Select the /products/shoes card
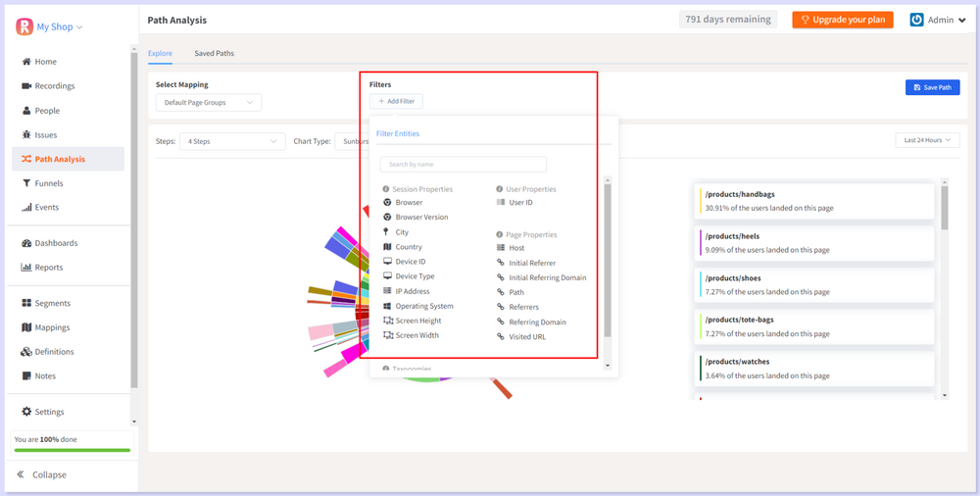This screenshot has width=980, height=496. (x=813, y=284)
